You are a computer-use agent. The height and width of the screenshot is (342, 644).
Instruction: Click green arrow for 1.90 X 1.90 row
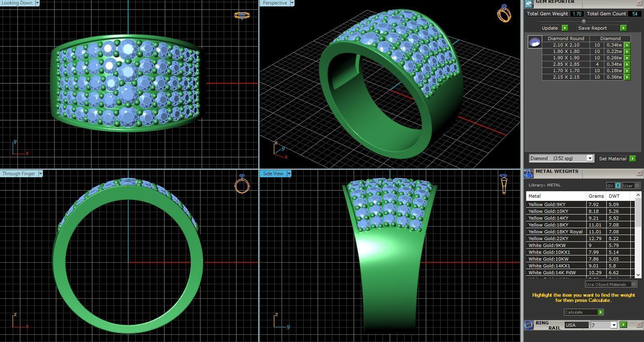click(x=627, y=58)
